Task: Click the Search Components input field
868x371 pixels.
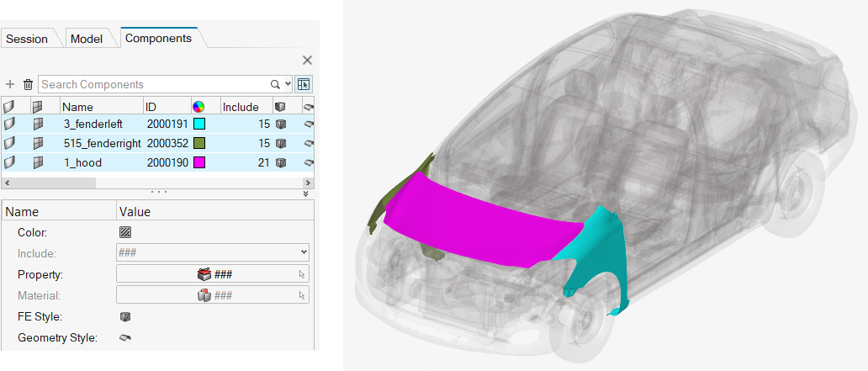Action: [x=151, y=84]
